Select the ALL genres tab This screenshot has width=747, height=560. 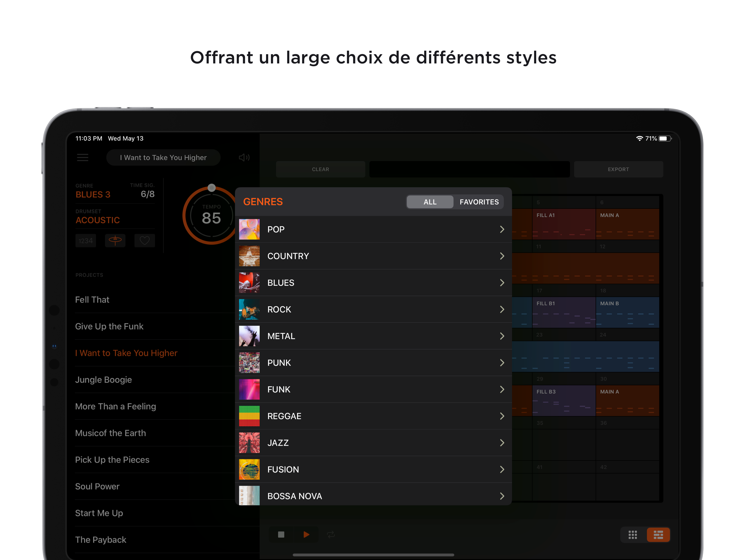pyautogui.click(x=430, y=202)
